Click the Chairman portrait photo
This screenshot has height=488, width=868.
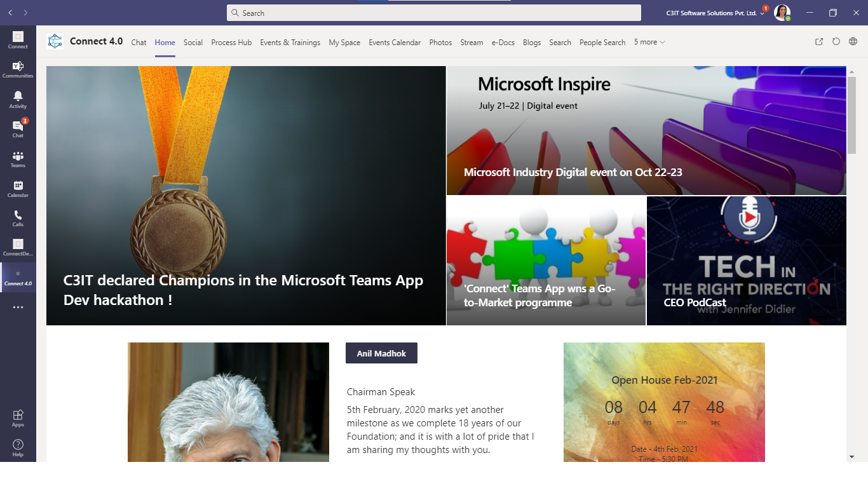coord(228,402)
